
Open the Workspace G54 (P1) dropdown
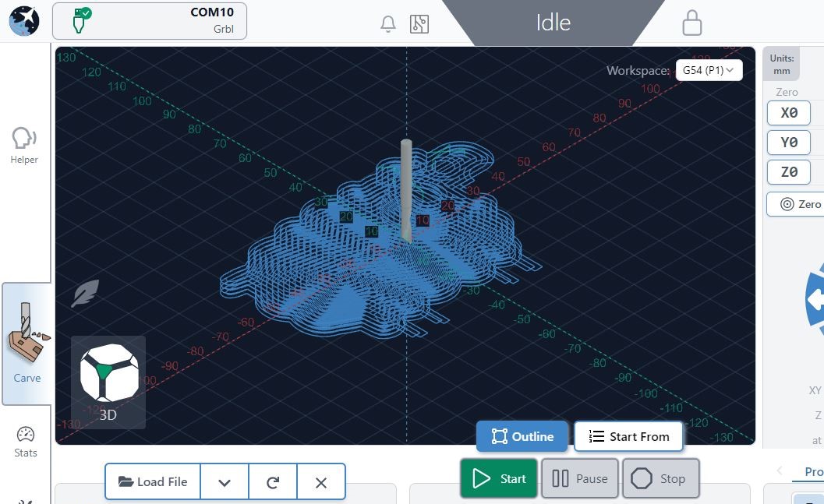point(708,70)
